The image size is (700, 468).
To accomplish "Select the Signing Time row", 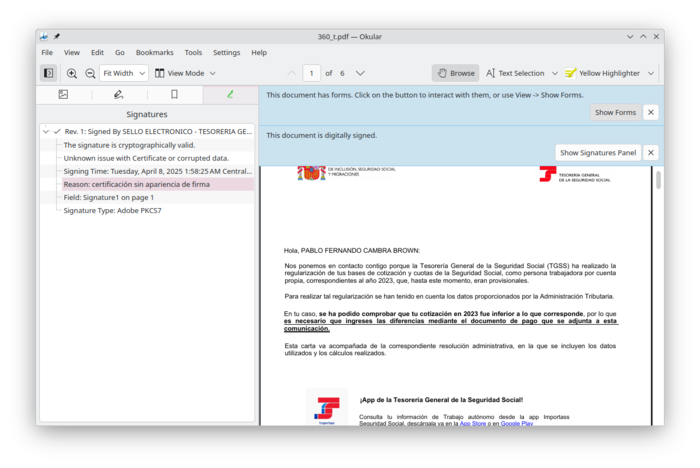I will (158, 171).
